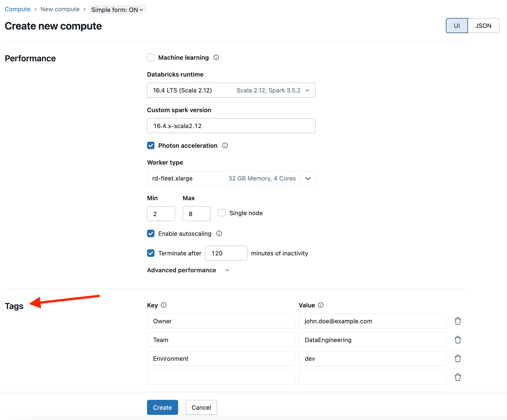Enable the Machine learning checkbox
Image resolution: width=507 pixels, height=420 pixels.
click(151, 58)
